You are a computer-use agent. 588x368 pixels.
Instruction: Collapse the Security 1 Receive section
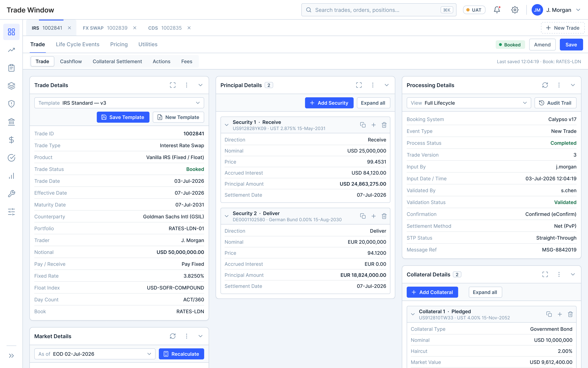coord(227,125)
